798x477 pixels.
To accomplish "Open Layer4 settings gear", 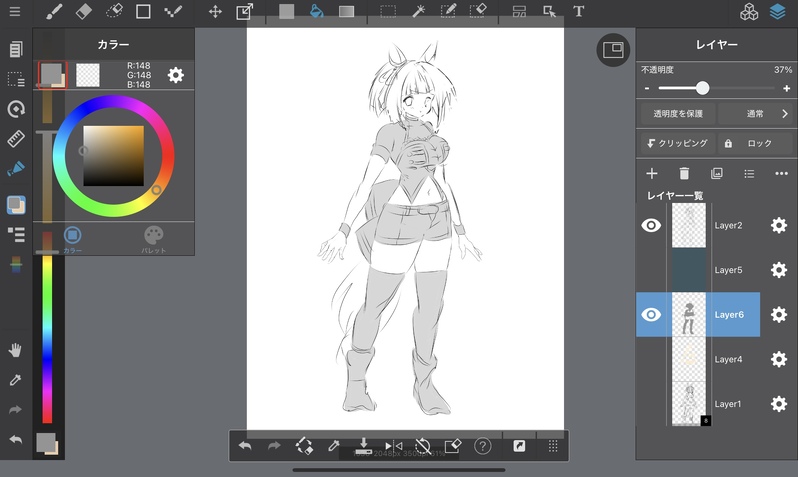I will pos(779,359).
